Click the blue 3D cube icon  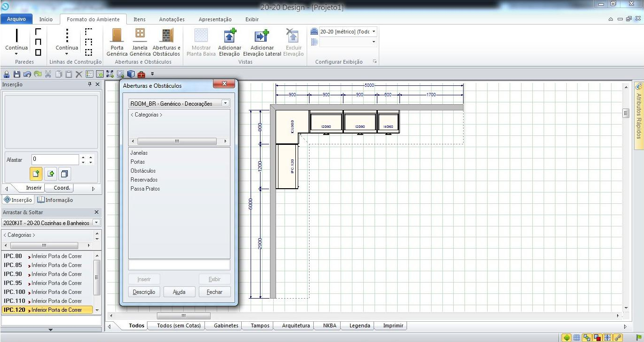131,74
